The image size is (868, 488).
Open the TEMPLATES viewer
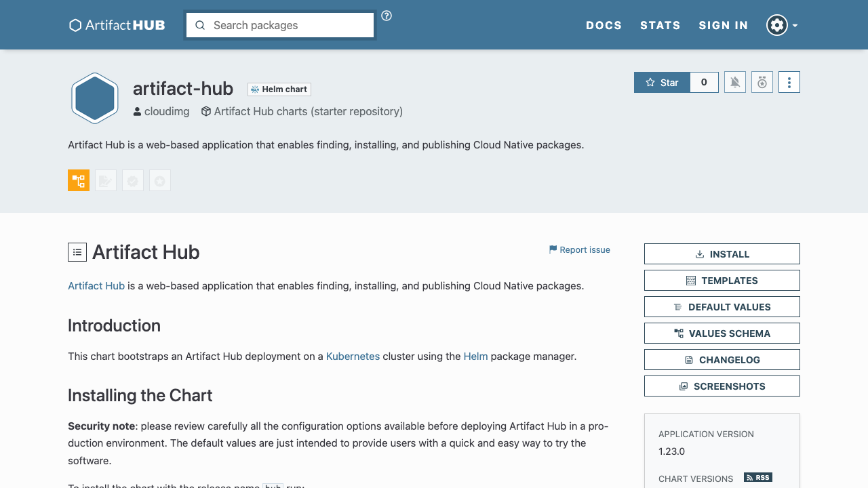722,281
